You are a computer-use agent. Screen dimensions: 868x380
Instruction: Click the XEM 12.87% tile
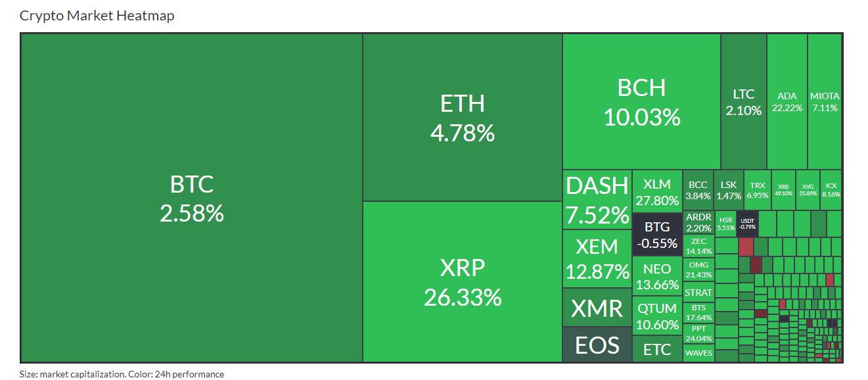[x=597, y=258]
